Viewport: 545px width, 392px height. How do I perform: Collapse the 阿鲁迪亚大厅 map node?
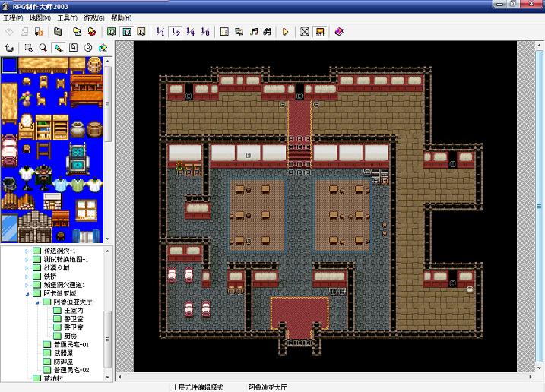[x=37, y=302]
